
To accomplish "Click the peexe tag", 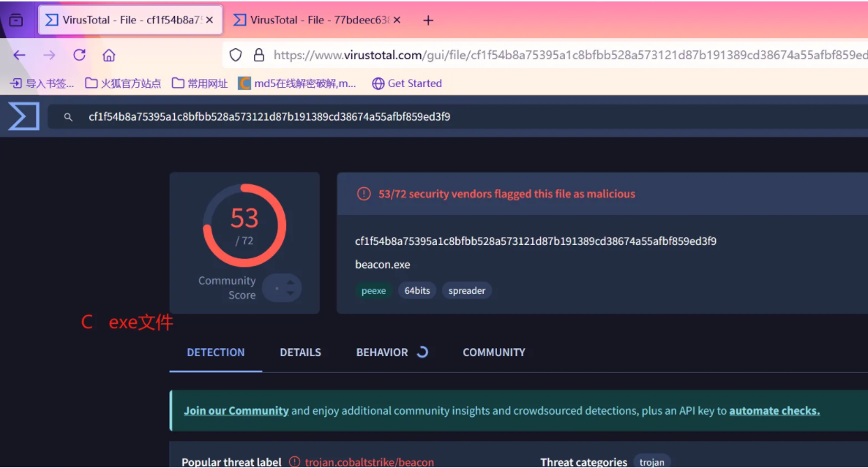I will 374,290.
